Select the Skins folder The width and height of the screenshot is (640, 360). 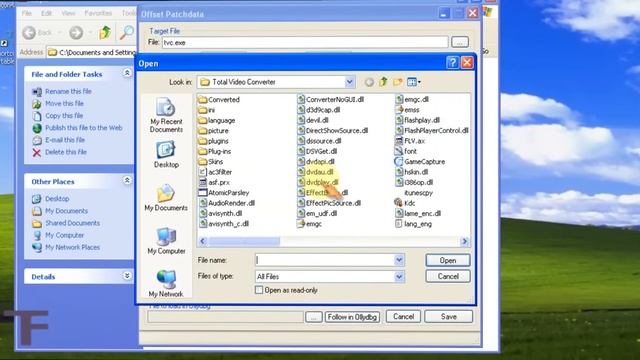211,162
